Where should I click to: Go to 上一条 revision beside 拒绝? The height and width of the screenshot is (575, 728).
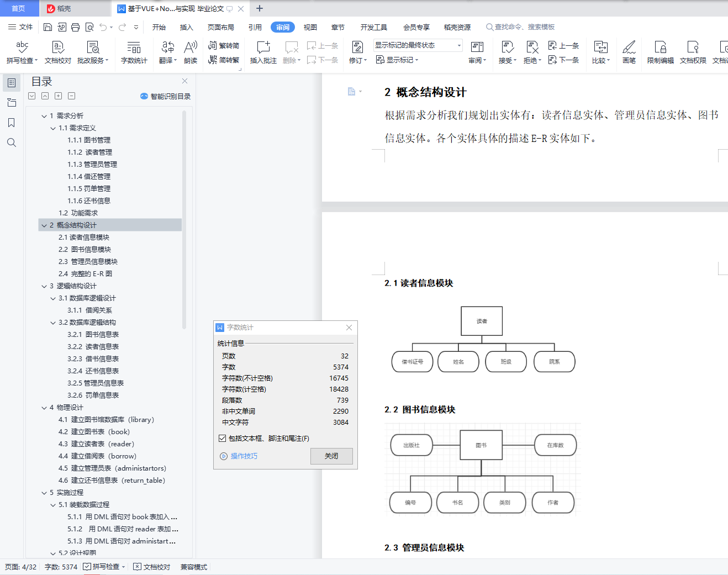[x=564, y=46]
